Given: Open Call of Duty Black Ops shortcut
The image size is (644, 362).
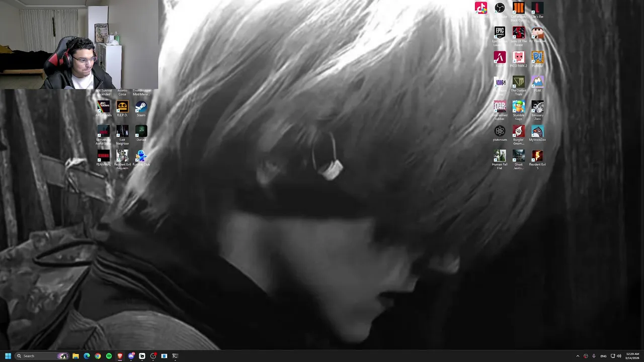Looking at the screenshot, I should (x=518, y=12).
